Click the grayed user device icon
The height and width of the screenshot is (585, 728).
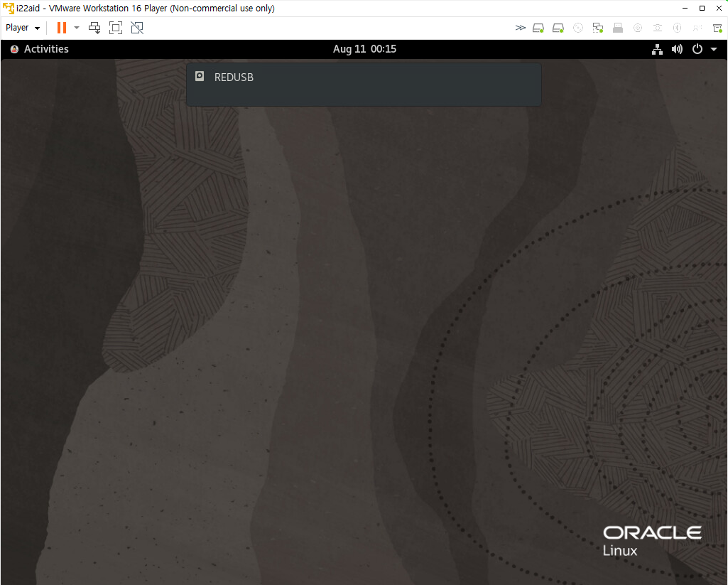click(697, 28)
